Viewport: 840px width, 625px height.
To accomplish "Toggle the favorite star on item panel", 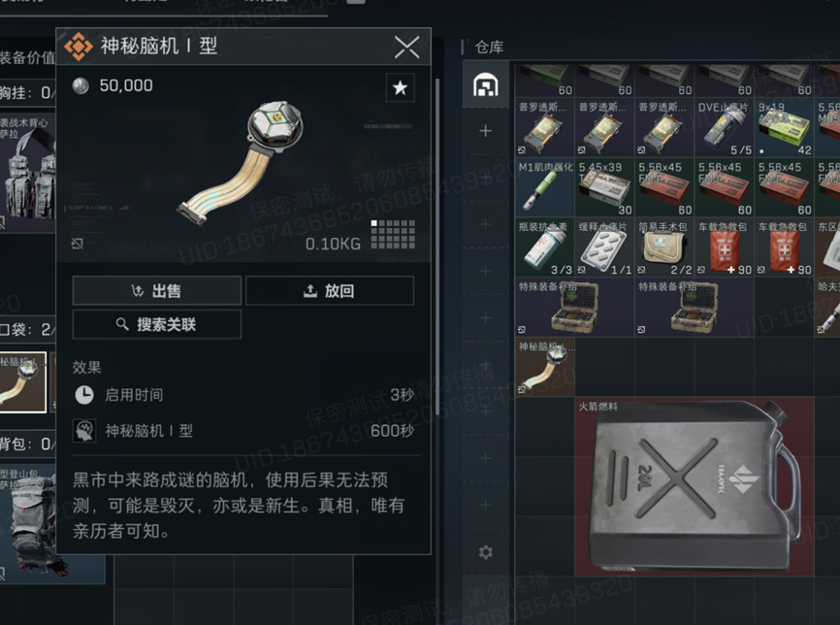I will pos(400,87).
